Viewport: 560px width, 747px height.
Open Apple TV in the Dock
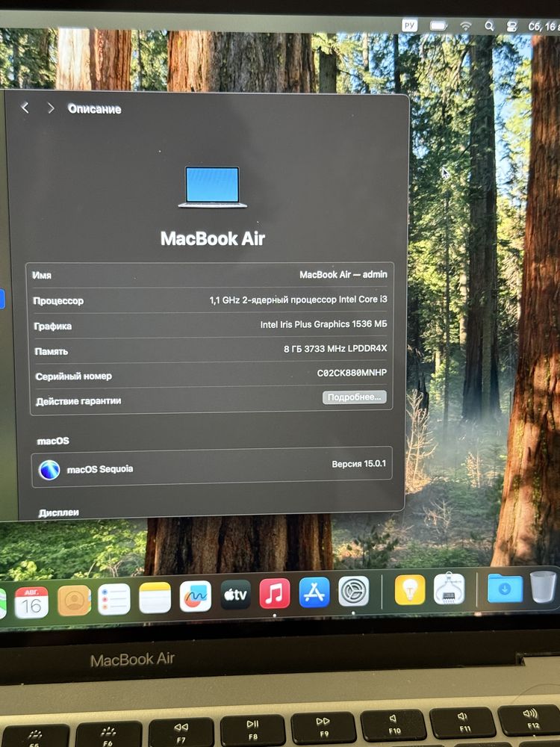coord(235,595)
